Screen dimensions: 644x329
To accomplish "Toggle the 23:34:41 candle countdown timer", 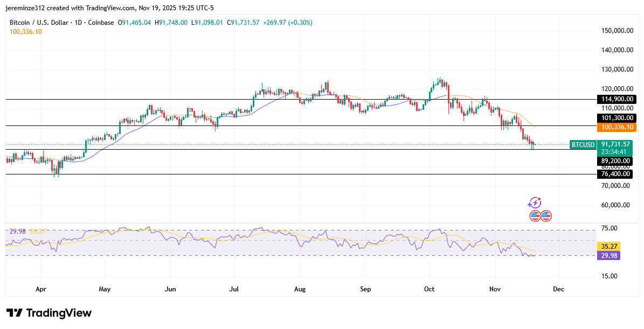I will click(x=614, y=151).
